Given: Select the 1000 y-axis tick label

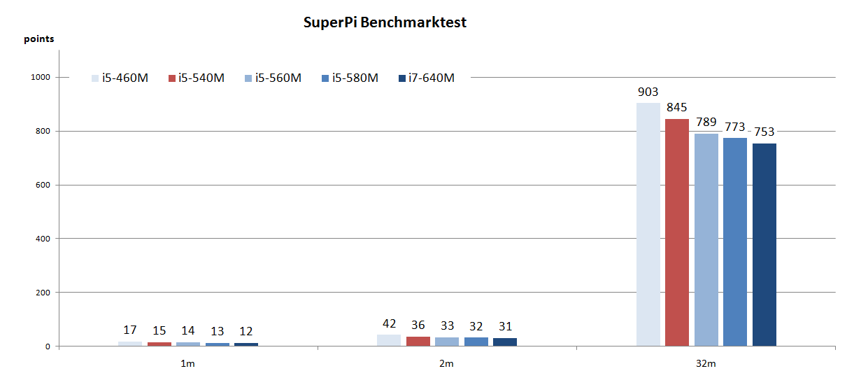Looking at the screenshot, I should 39,78.
